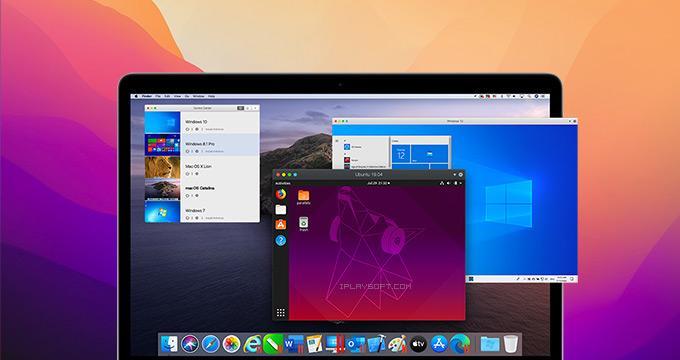Open the Windows monitor icon in dock

[x=335, y=344]
